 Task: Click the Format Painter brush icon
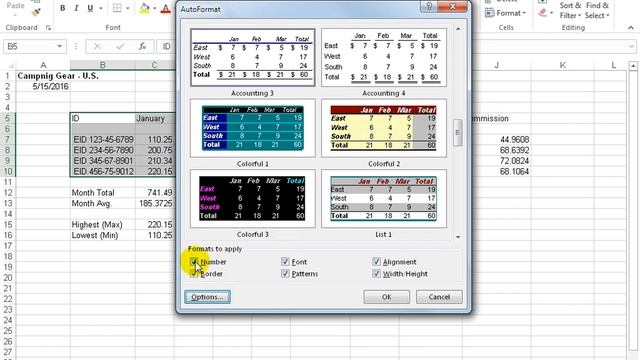click(x=36, y=12)
